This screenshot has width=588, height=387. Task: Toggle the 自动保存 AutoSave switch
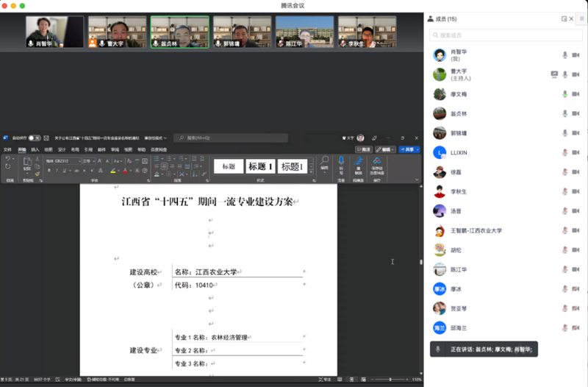click(33, 138)
